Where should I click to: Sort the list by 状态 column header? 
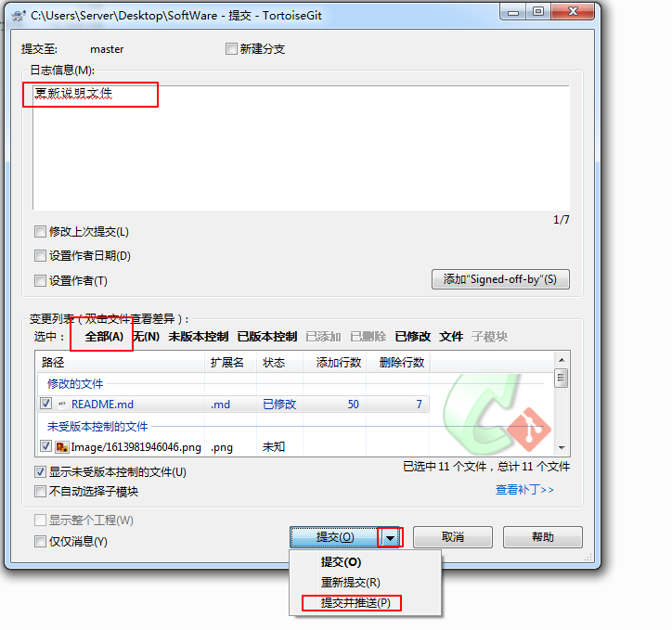point(279,363)
